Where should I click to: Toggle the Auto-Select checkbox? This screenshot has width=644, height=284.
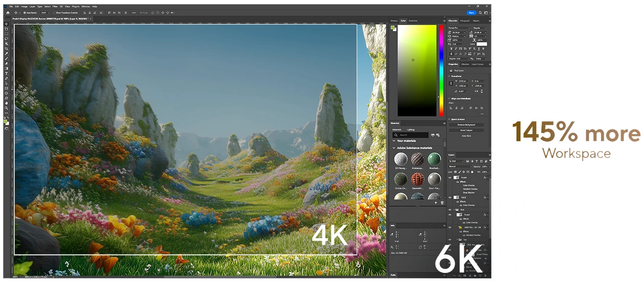(24, 12)
